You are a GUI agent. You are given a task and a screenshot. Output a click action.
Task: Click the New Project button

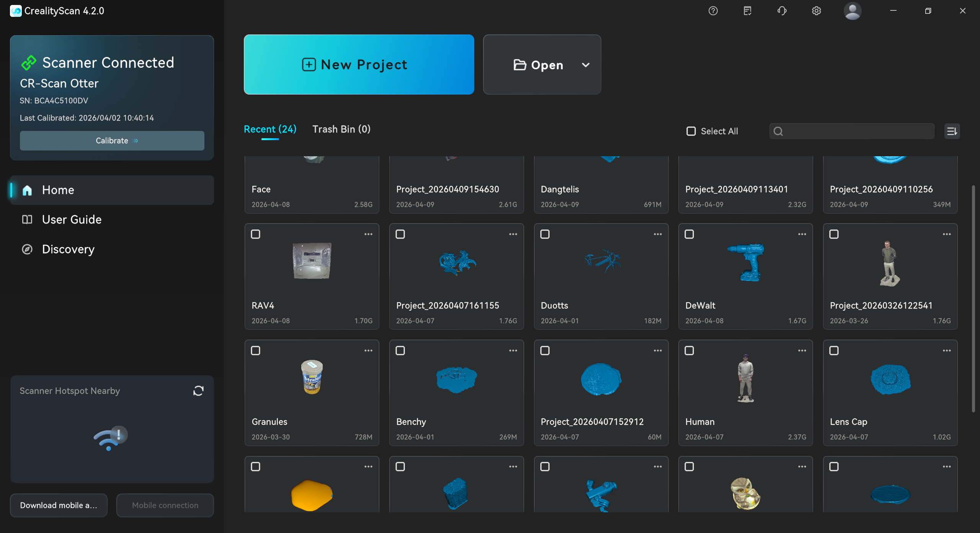tap(359, 64)
